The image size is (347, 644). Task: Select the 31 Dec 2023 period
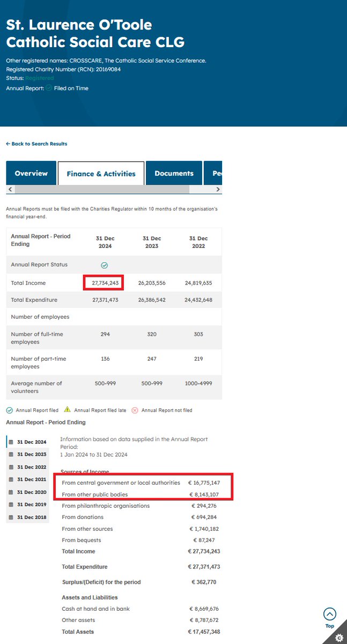pyautogui.click(x=27, y=455)
